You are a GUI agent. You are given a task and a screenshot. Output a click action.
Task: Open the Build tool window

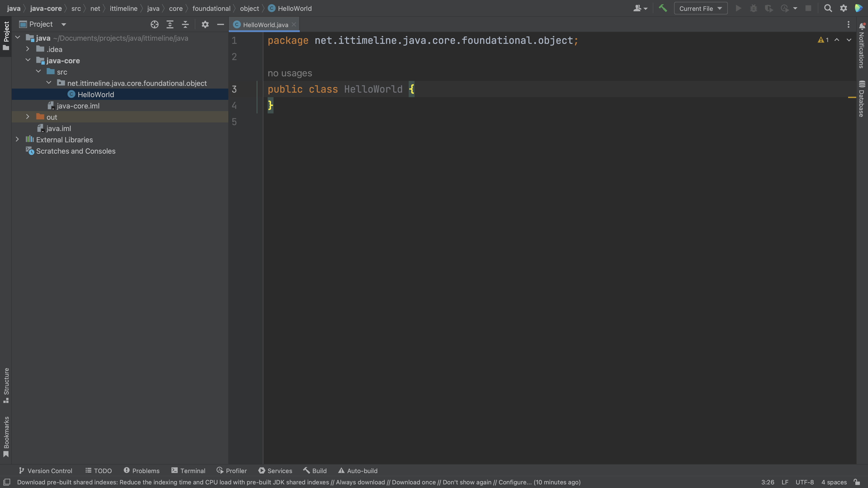315,470
